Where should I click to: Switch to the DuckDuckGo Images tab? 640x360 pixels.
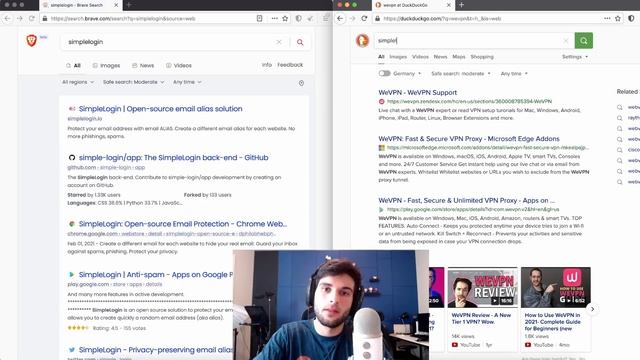[398, 57]
